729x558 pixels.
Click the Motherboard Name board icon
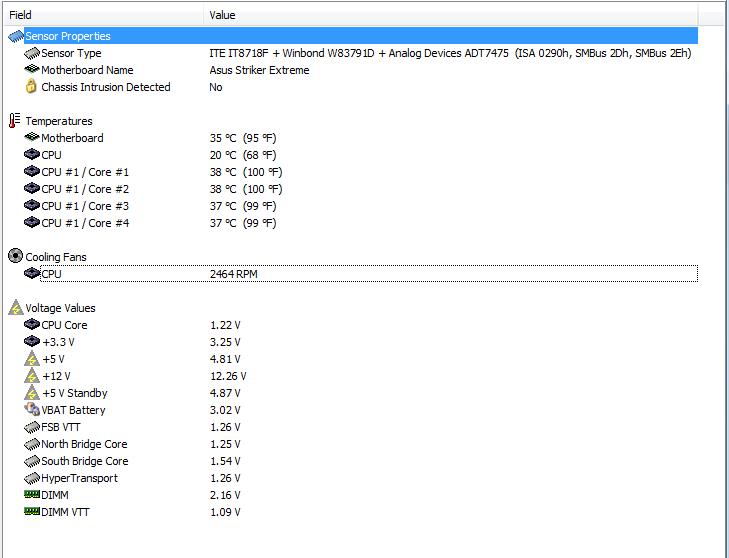click(x=32, y=70)
